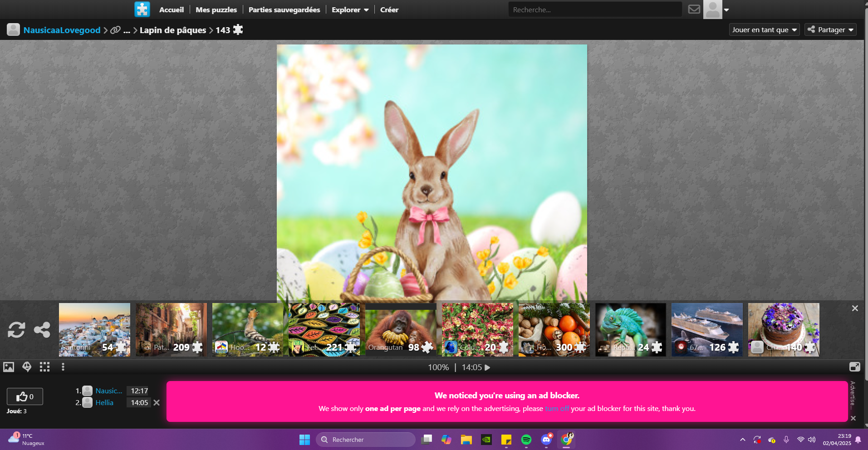The image size is (868, 450).
Task: Click share icon beside the refresh icon
Action: [x=42, y=330]
